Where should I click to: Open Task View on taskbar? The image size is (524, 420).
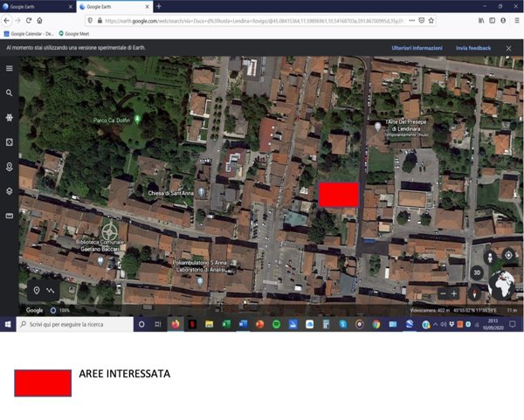tap(158, 325)
